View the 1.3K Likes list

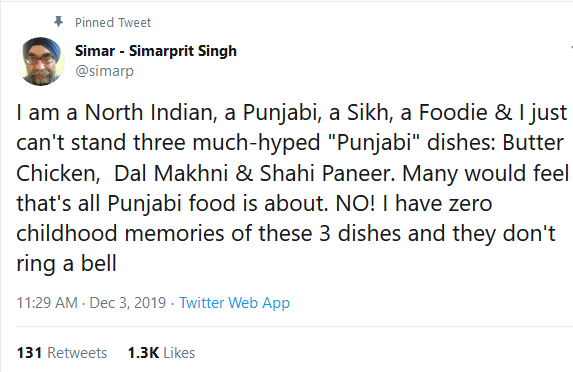click(x=161, y=353)
